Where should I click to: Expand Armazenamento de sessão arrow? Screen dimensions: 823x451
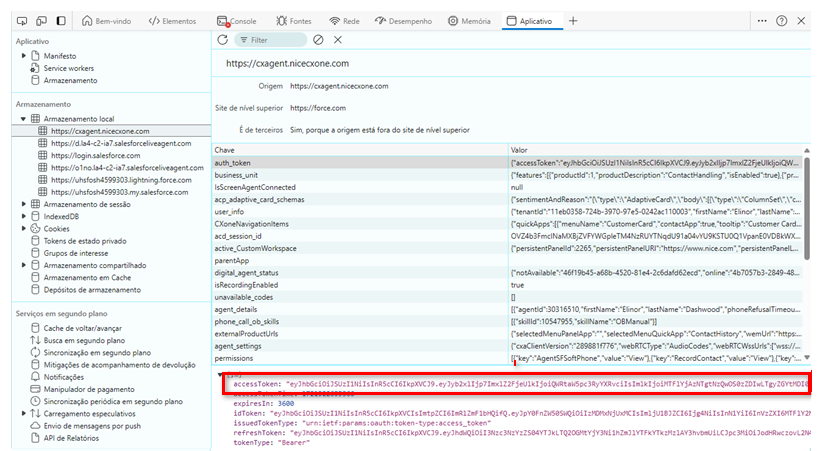click(24, 204)
